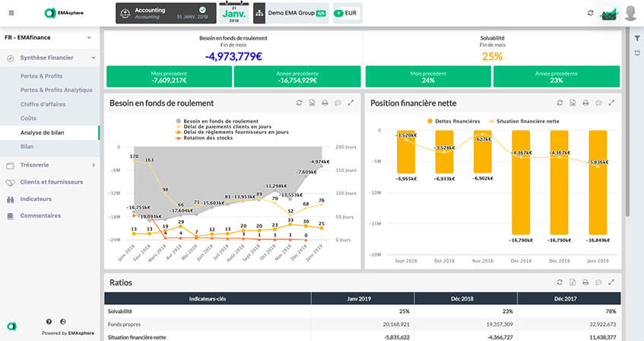Click the help question mark icon

click(x=49, y=322)
